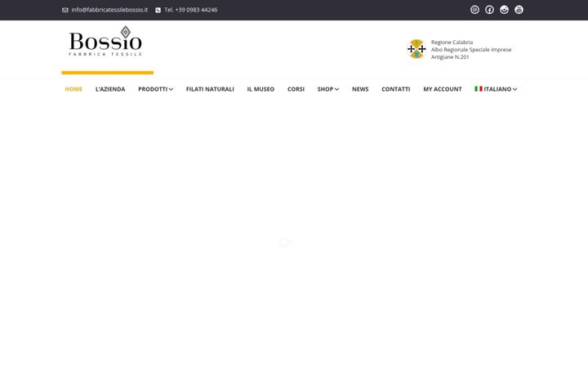Open My Account page

pyautogui.click(x=443, y=89)
